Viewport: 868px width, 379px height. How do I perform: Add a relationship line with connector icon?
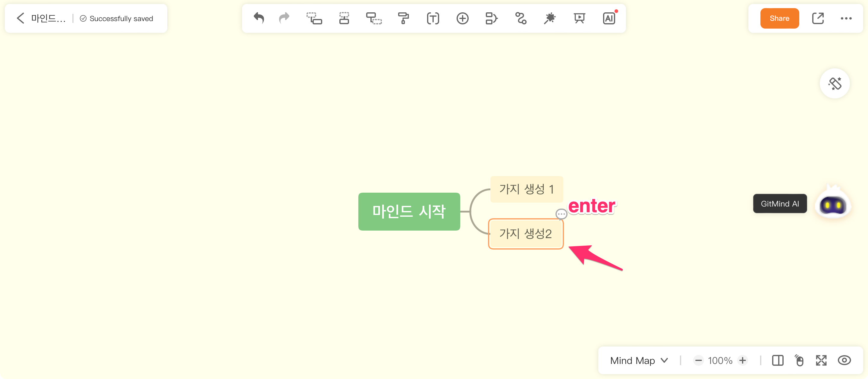point(521,18)
